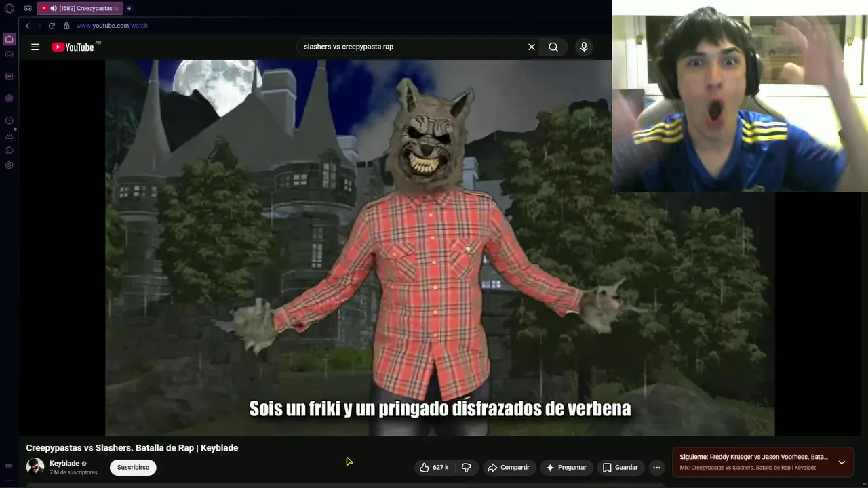Open Settings gear in the sidebar

[x=9, y=165]
